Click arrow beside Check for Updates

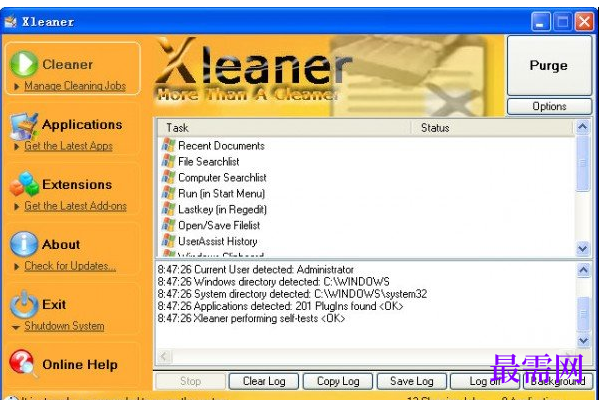coord(17,266)
